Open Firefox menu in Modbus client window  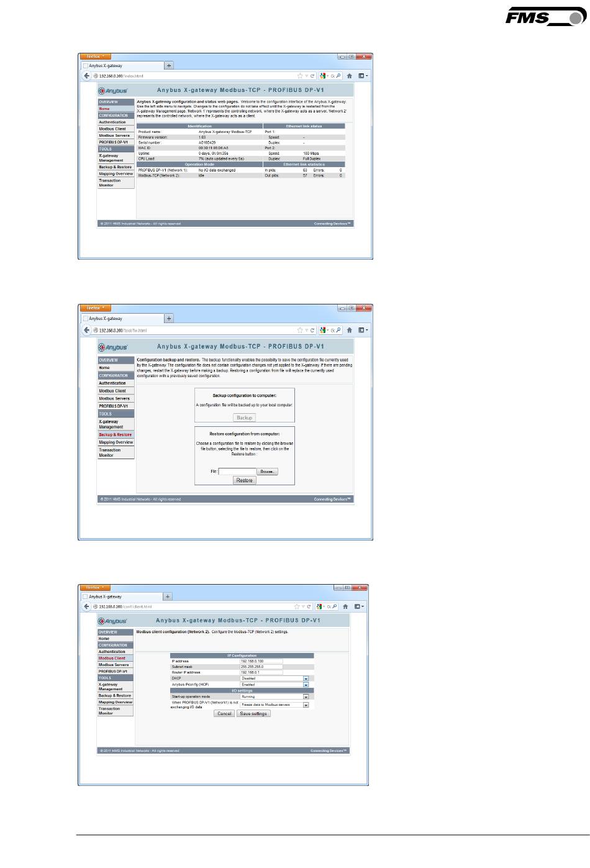coord(96,587)
